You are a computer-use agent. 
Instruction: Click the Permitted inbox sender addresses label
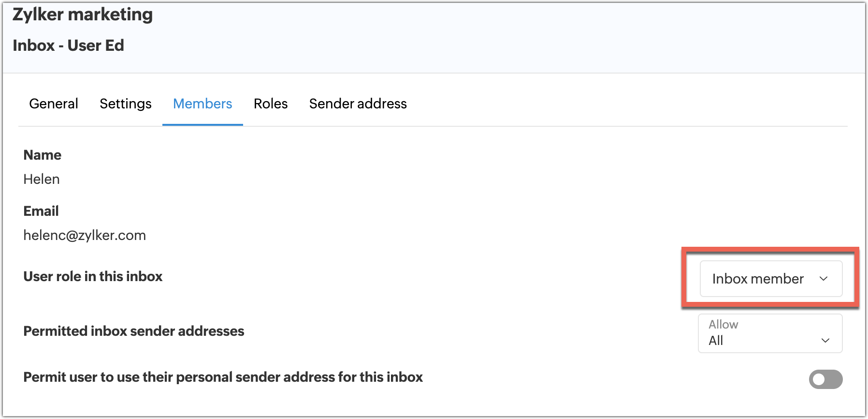click(134, 331)
